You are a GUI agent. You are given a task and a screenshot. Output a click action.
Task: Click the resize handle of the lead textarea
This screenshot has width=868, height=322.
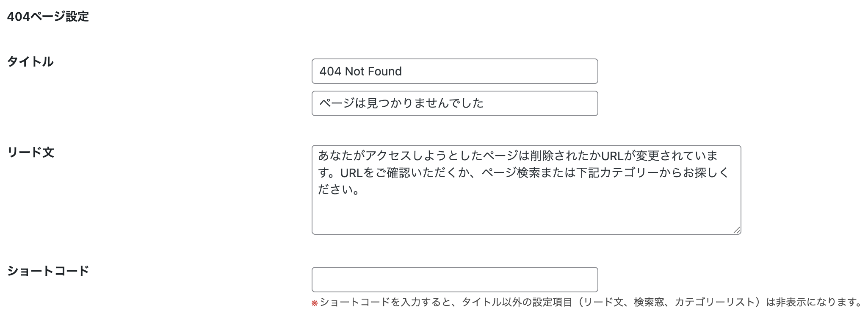coord(737,230)
